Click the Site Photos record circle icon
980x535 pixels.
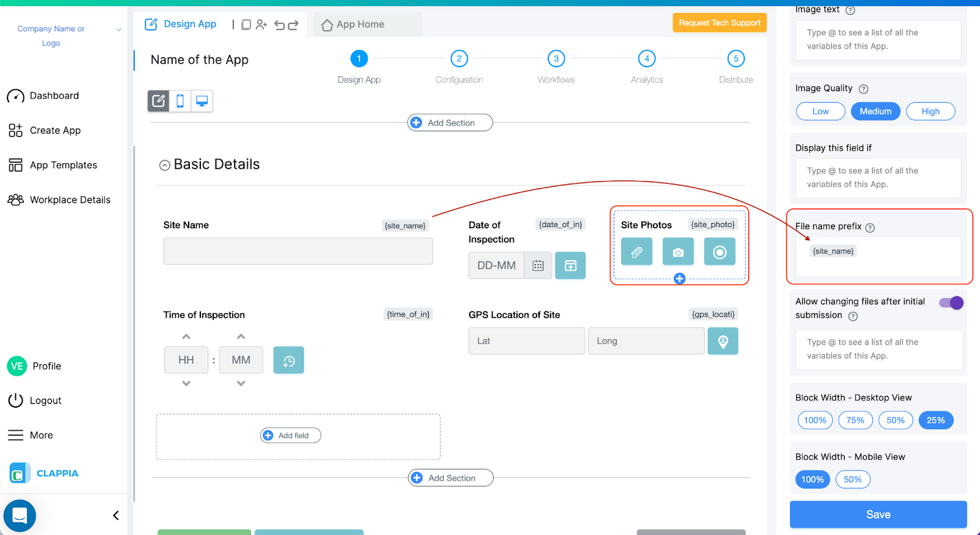click(x=720, y=252)
